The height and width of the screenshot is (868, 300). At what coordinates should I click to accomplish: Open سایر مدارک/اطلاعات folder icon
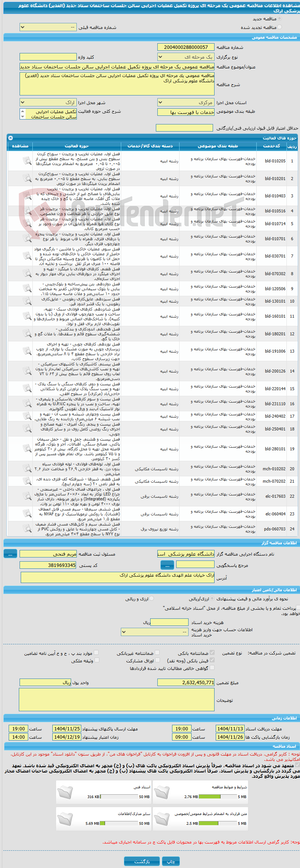click(65, 819)
